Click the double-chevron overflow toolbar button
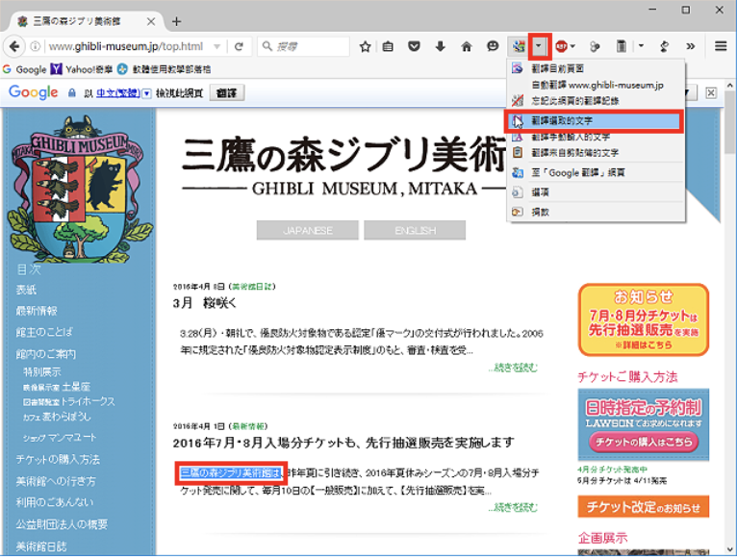The width and height of the screenshot is (737, 560). tap(690, 46)
